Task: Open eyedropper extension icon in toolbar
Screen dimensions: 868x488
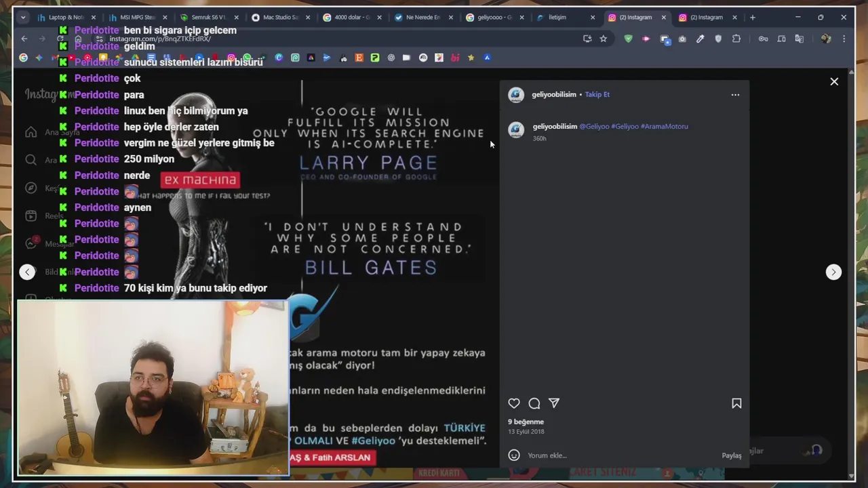Action: point(700,39)
